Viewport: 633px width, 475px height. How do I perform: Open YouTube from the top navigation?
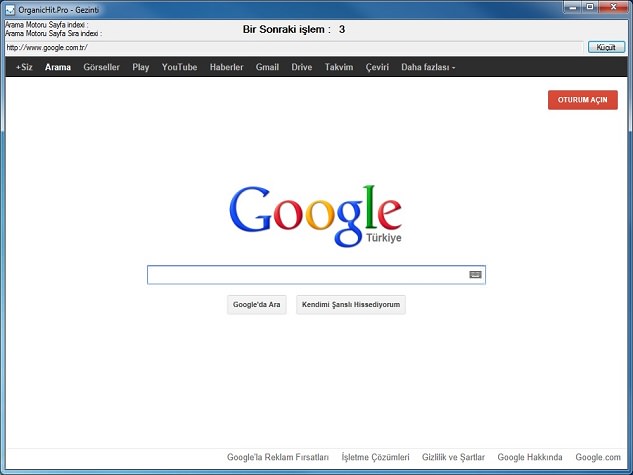pyautogui.click(x=179, y=67)
